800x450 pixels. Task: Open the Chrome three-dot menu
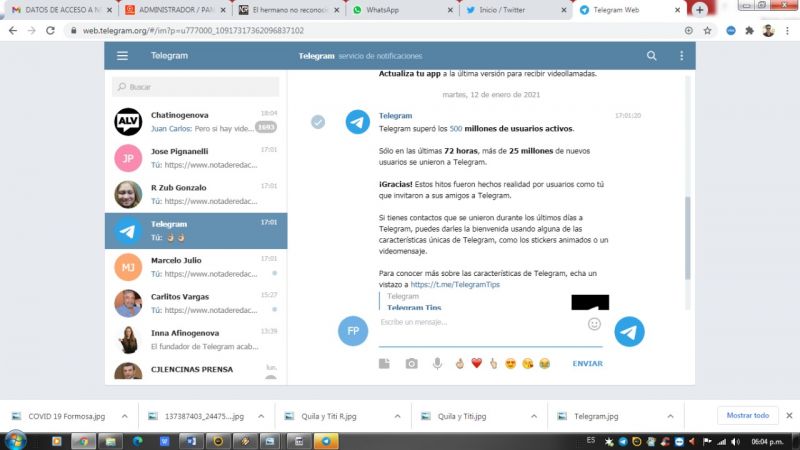787,31
